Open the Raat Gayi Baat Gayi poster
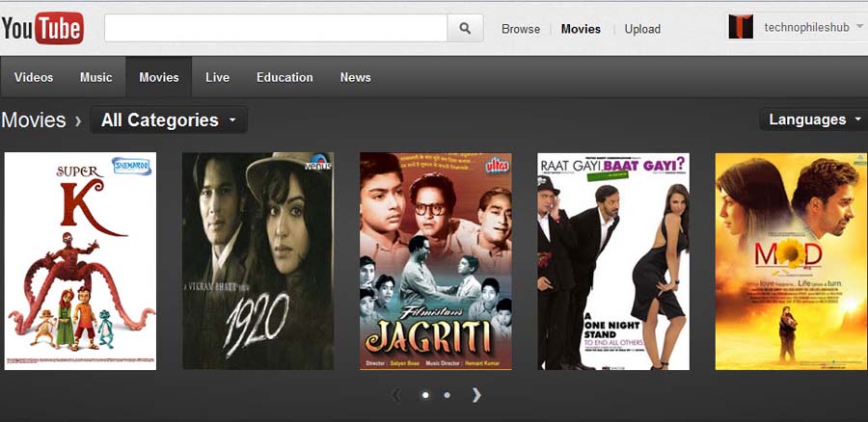Screen dimensions: 868x422 tap(613, 261)
